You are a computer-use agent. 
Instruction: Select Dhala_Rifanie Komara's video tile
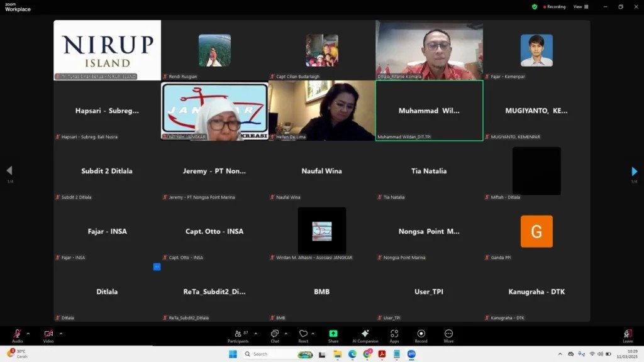click(x=430, y=50)
